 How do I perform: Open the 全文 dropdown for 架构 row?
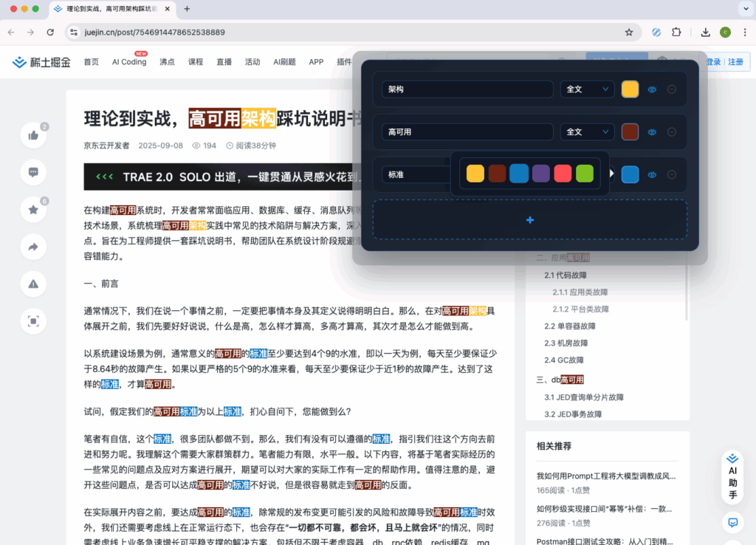587,89
